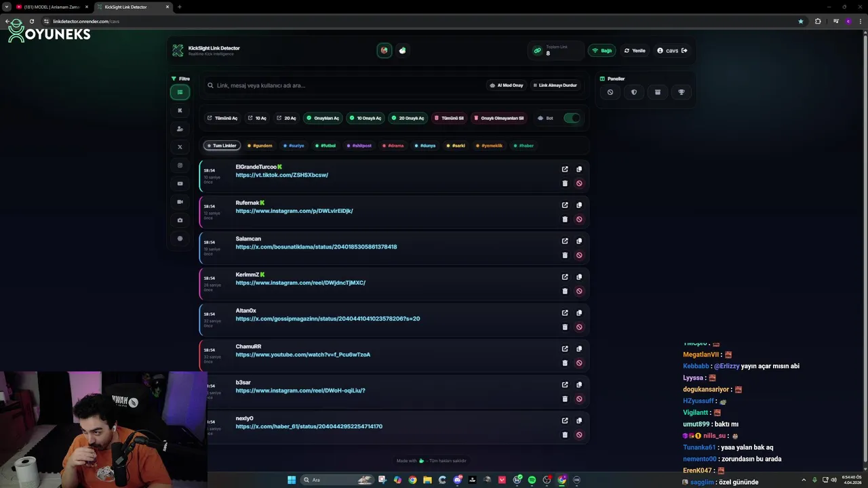Open the shield panel under Paneller
Screen dimensions: 868x488
coord(634,92)
